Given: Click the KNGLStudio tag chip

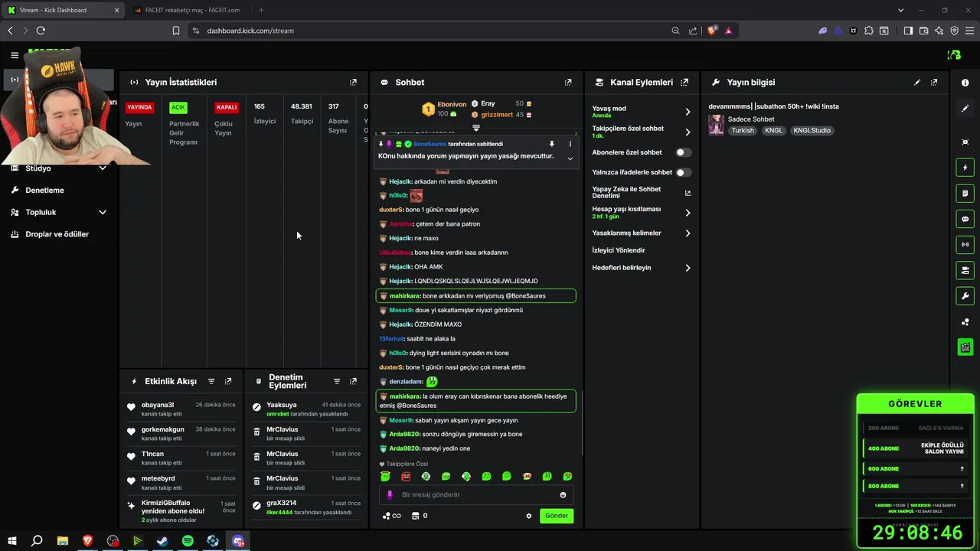Looking at the screenshot, I should pos(812,131).
